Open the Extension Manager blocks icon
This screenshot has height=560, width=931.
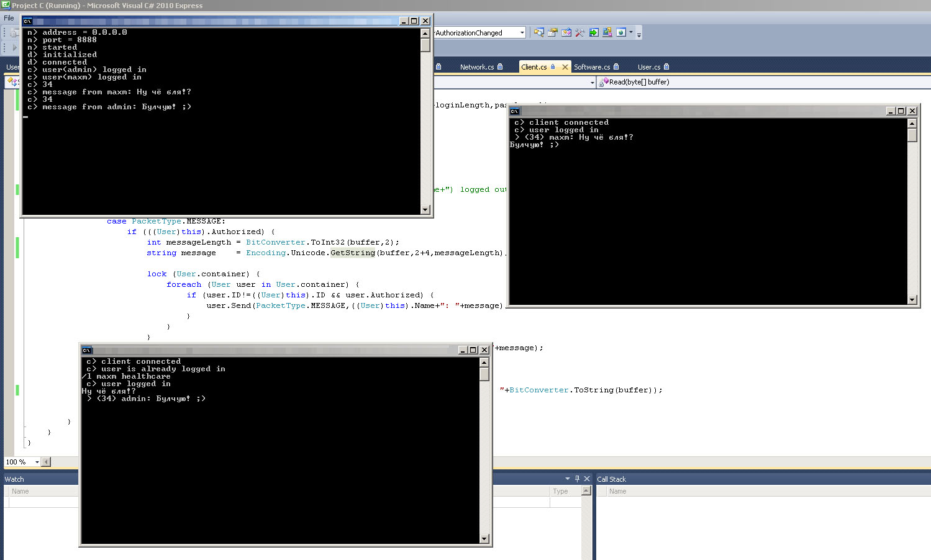[607, 33]
